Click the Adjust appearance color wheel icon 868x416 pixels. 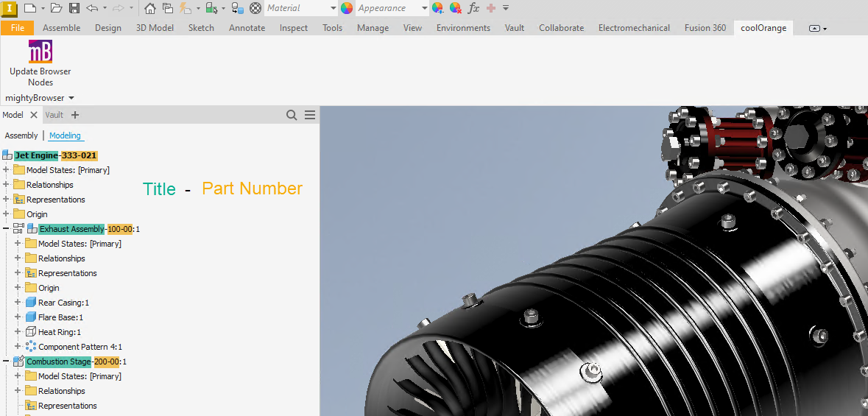click(x=437, y=8)
